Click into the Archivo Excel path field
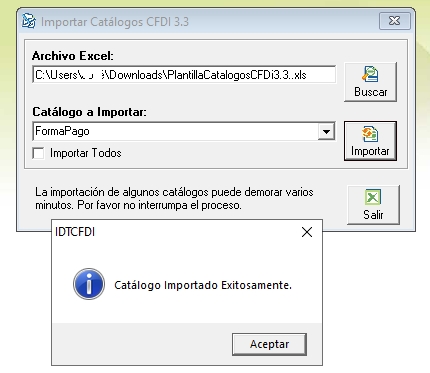This screenshot has width=430, height=373. point(184,75)
